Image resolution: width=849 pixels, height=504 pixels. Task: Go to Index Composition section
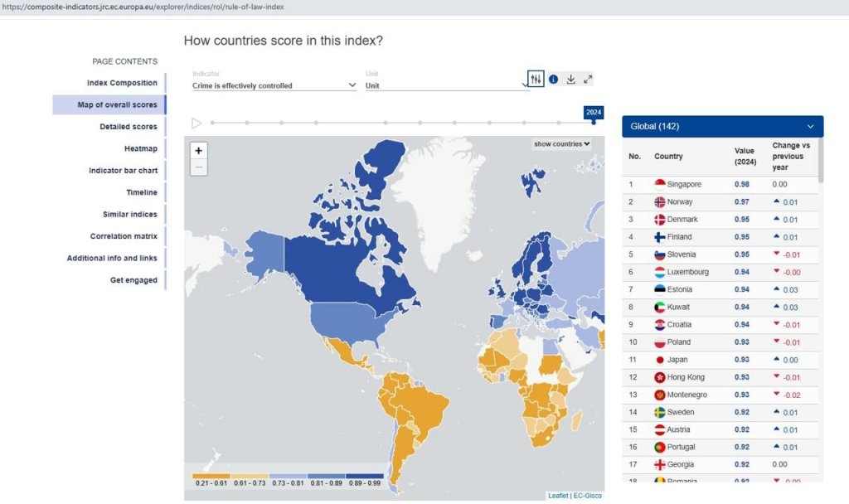pyautogui.click(x=122, y=83)
